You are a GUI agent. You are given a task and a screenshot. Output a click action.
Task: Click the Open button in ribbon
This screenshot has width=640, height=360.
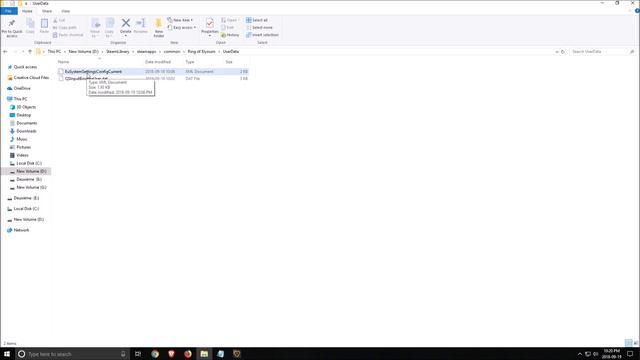click(229, 20)
